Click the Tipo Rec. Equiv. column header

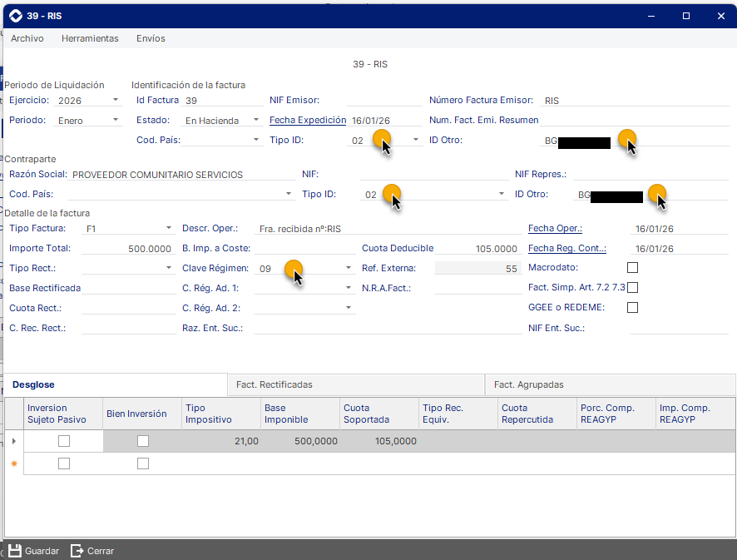[458, 414]
